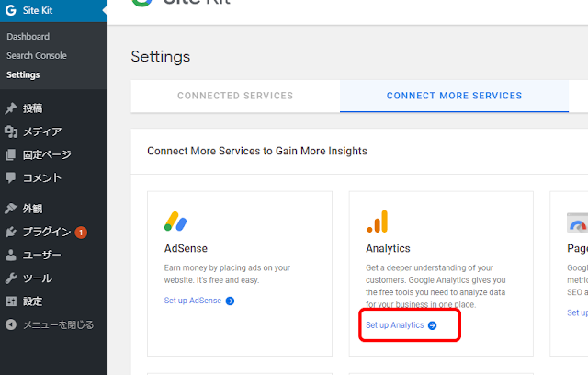Click the collapse arrow icon for メニューを閉じる
Image resolution: width=588 pixels, height=375 pixels.
pos(11,324)
